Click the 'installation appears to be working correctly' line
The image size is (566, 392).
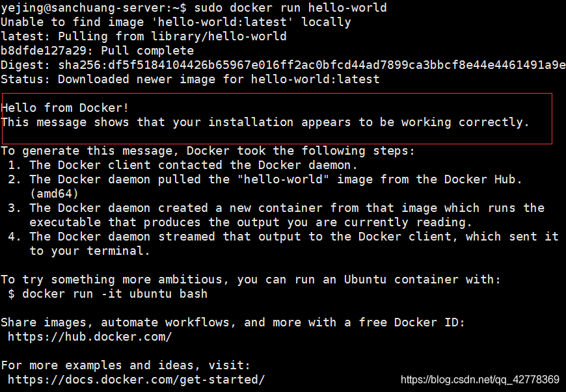pos(265,122)
